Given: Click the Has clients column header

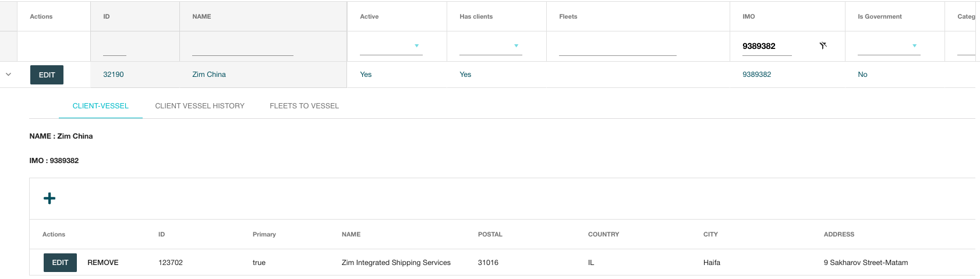Looking at the screenshot, I should click(x=476, y=16).
